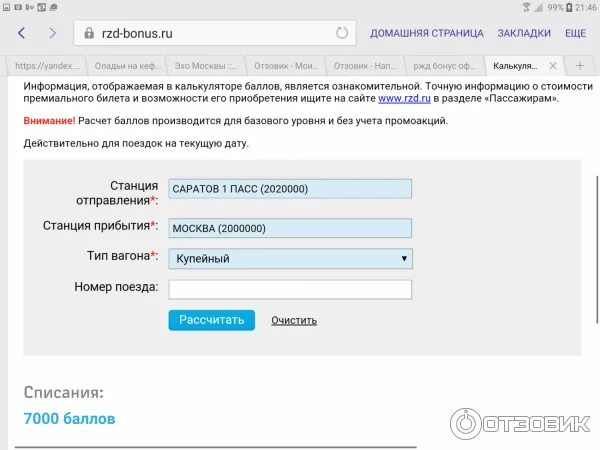Click the rzd-bonus.ru address bar
Screen dimensions: 600x450
tap(215, 33)
